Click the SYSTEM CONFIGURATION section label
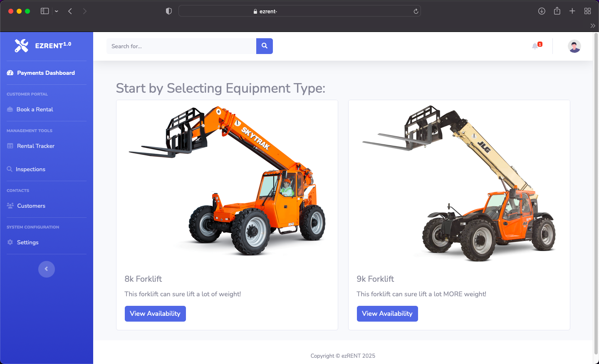The width and height of the screenshot is (599, 364). click(x=33, y=227)
